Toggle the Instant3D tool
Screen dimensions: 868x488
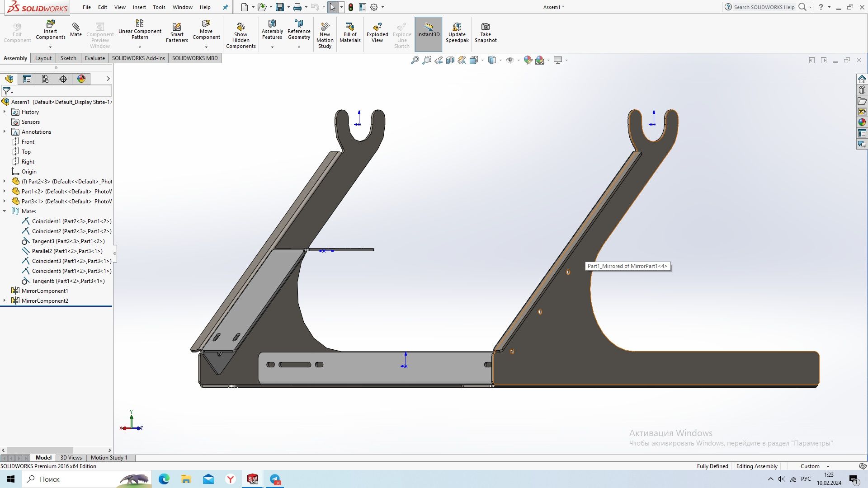click(x=428, y=33)
